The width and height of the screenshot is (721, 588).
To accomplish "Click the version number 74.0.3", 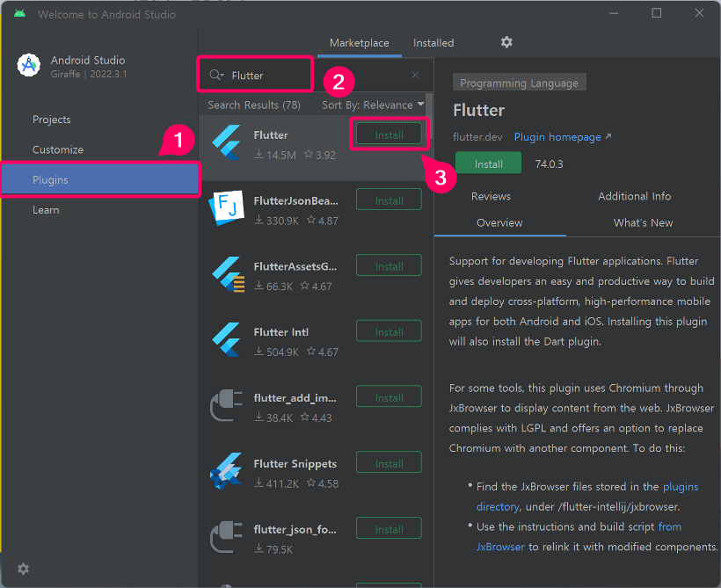I will (549, 164).
